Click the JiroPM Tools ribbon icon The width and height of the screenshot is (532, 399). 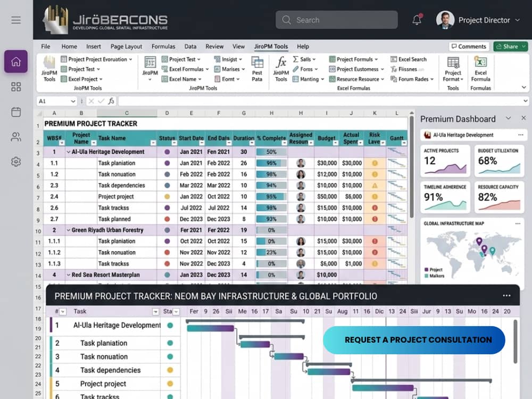(49, 69)
